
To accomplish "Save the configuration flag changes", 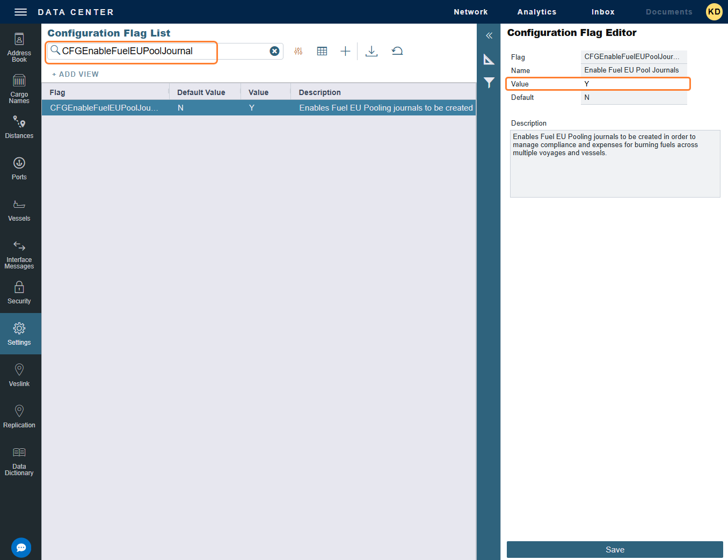I will (x=615, y=549).
